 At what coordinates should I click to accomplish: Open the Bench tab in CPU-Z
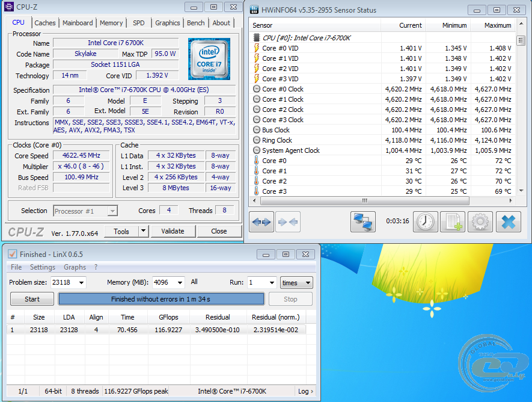196,23
